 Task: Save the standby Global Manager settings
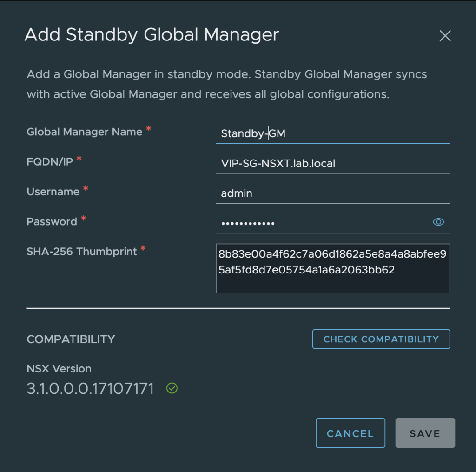425,433
